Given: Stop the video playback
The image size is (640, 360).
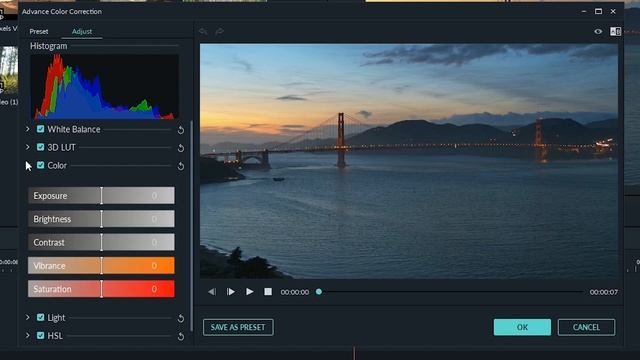Looking at the screenshot, I should click(x=268, y=292).
